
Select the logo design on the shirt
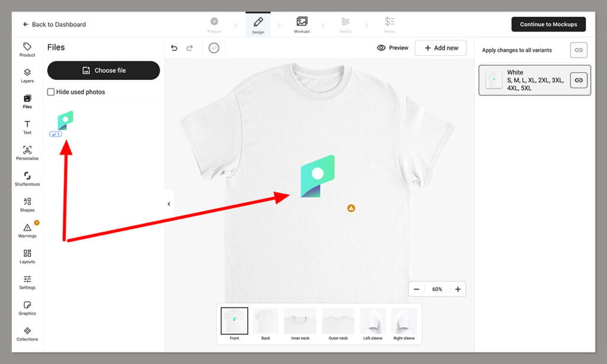(x=318, y=177)
